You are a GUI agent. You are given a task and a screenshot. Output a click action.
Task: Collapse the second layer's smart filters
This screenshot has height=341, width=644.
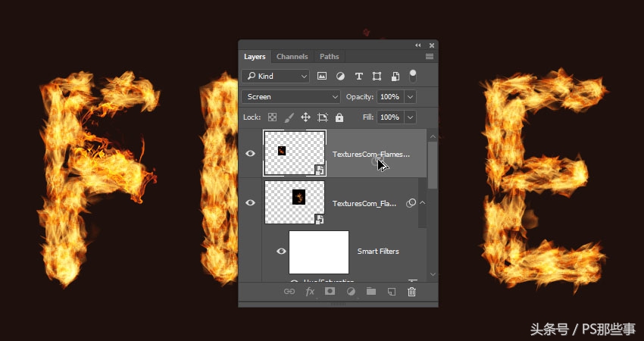[422, 202]
